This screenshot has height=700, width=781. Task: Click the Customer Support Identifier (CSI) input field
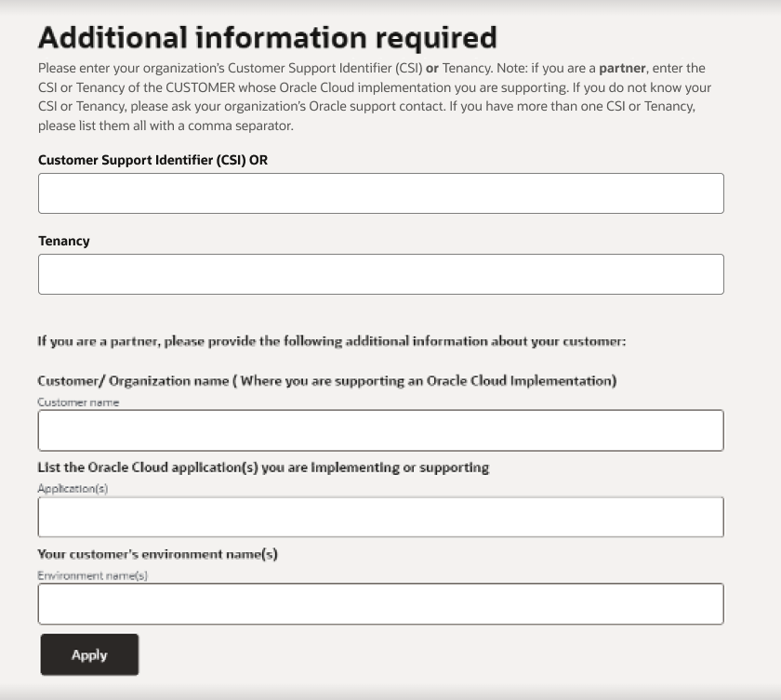(x=380, y=193)
